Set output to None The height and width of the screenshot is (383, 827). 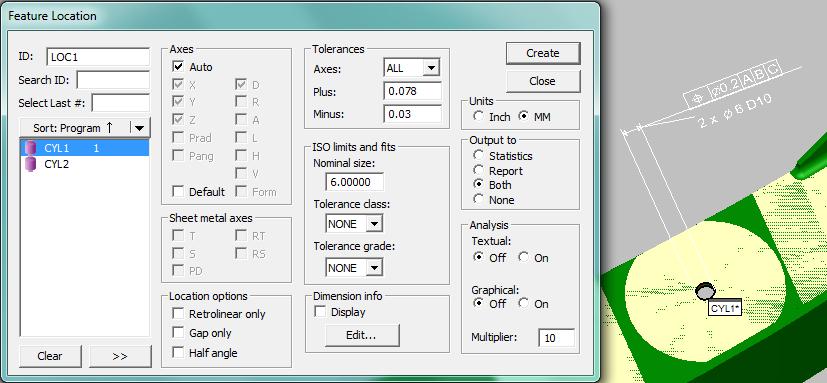(478, 199)
